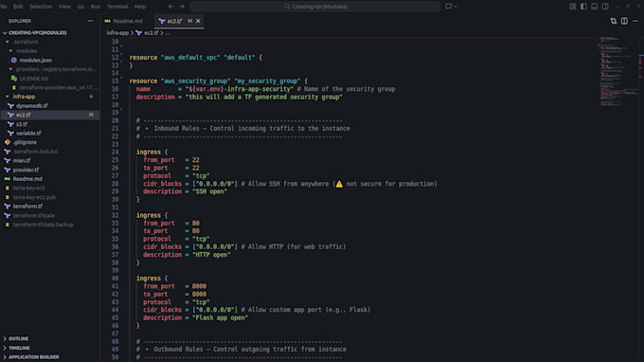Expand the APPLICATION BUILDER section
This screenshot has width=644, height=362.
point(34,357)
